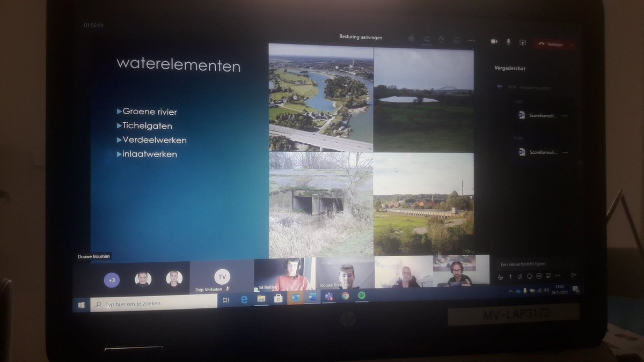The width and height of the screenshot is (644, 362).
Task: Click the 'Vergaderchat' panel heading
Action: (x=510, y=68)
